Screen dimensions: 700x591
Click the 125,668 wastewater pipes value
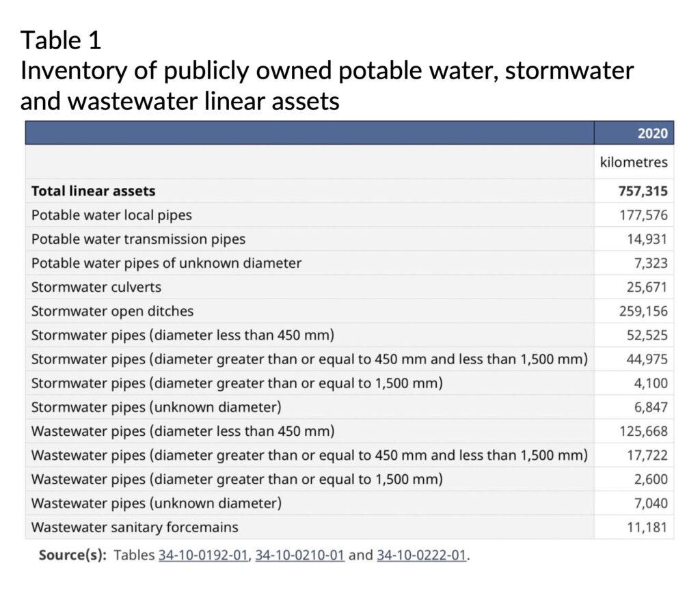tap(643, 431)
